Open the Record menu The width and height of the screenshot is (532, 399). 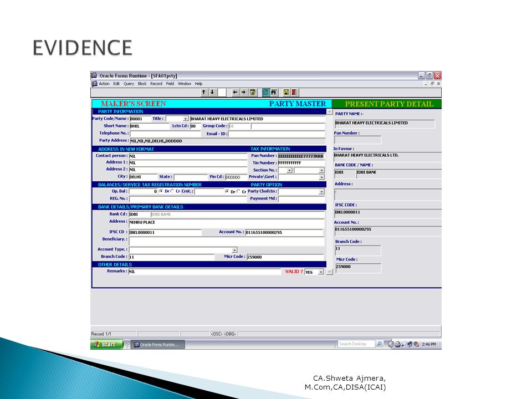tap(156, 84)
